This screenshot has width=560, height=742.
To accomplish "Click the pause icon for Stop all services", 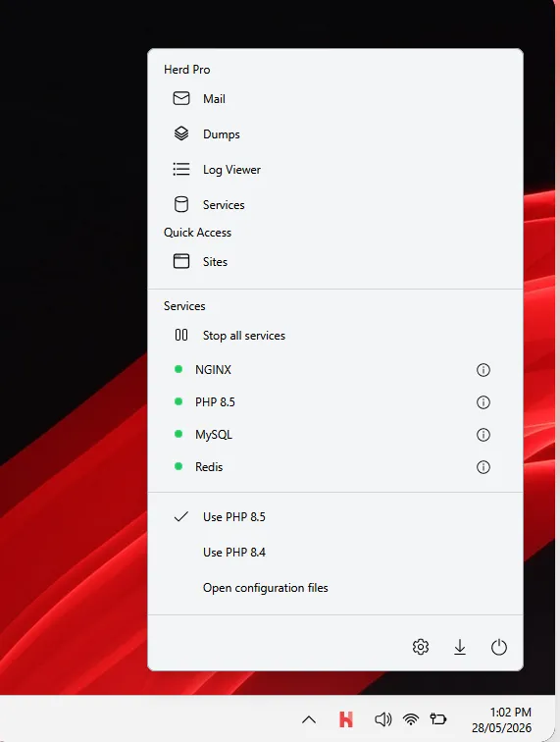I will pos(181,335).
